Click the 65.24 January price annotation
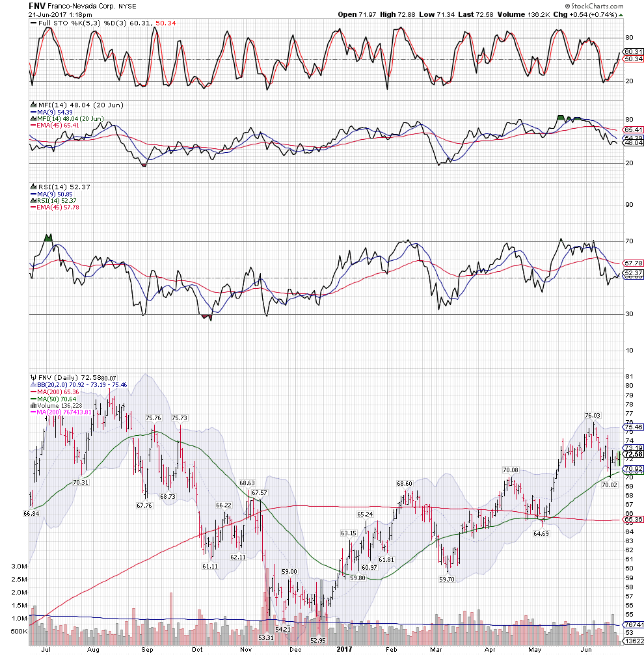644x655 pixels. [365, 515]
